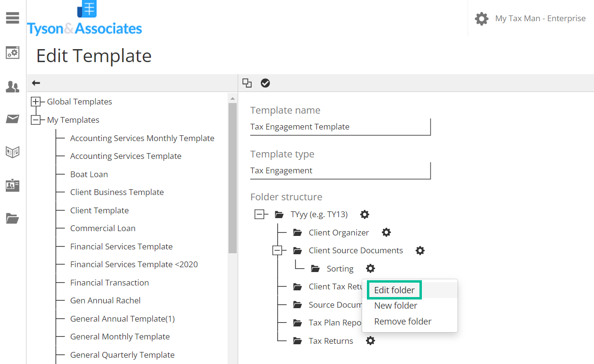
Task: Click the open book icon in sidebar
Action: [x=12, y=152]
